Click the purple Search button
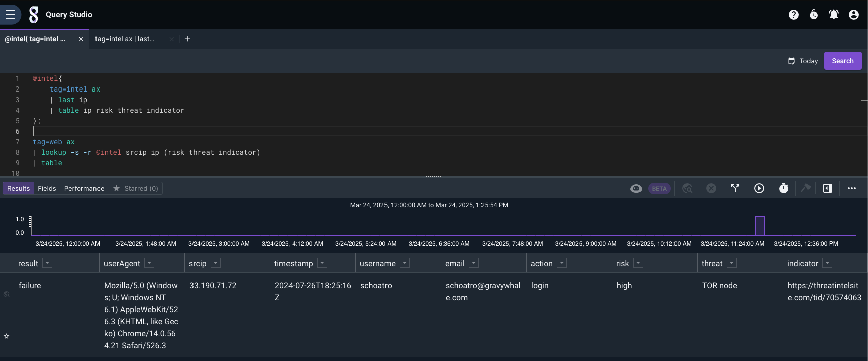Screen dimensions: 868x361 point(843,61)
